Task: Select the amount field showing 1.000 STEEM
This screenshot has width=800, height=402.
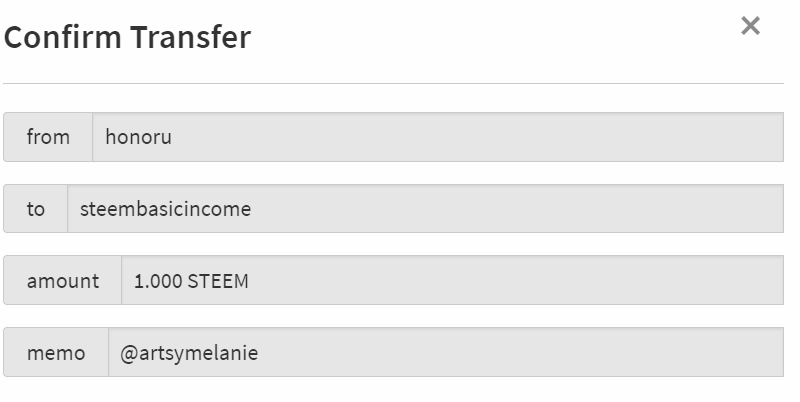Action: click(x=453, y=281)
